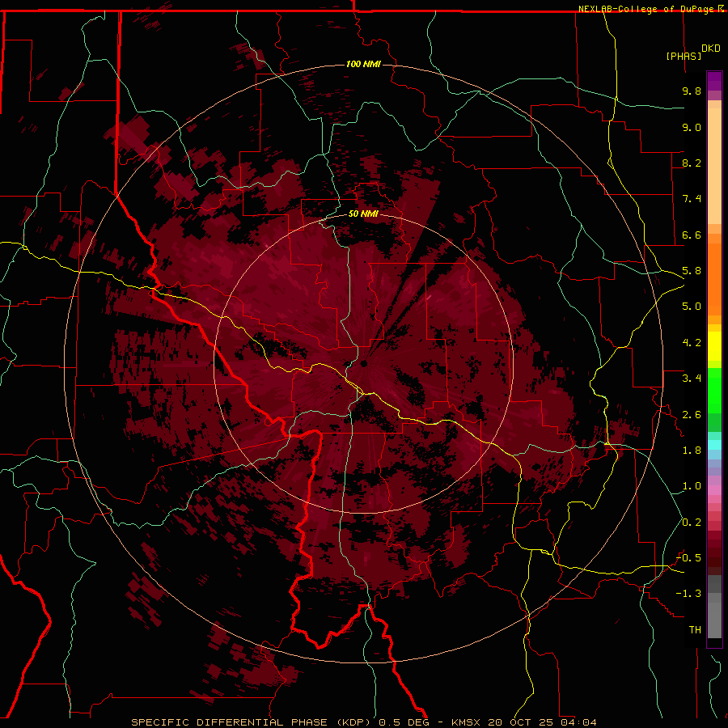Click the -1.3 legend value
This screenshot has height=728, width=728.
pos(688,594)
